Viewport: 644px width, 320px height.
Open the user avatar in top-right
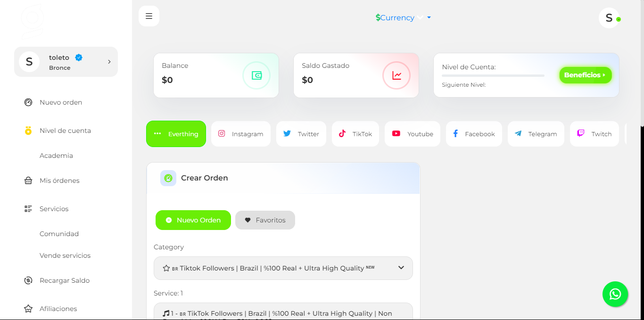coord(609,18)
